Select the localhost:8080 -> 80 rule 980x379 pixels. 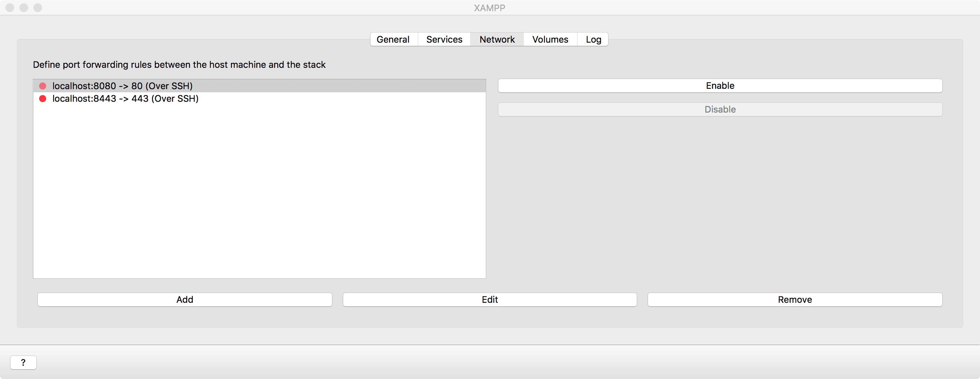pyautogui.click(x=259, y=86)
